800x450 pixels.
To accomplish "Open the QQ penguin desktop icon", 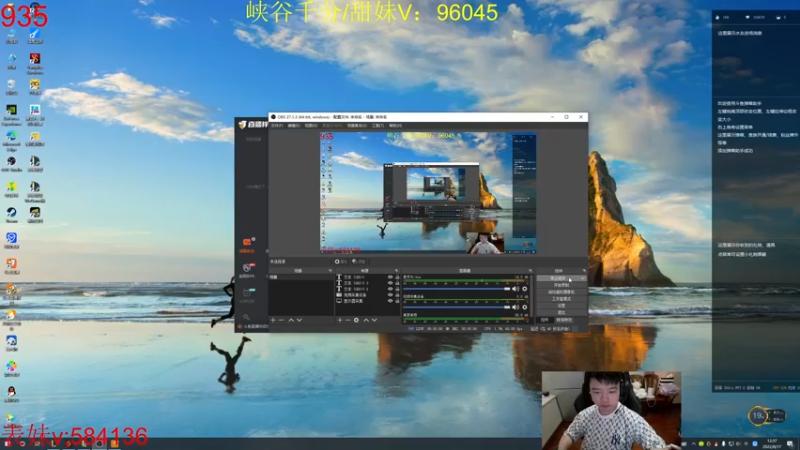I will tap(11, 393).
